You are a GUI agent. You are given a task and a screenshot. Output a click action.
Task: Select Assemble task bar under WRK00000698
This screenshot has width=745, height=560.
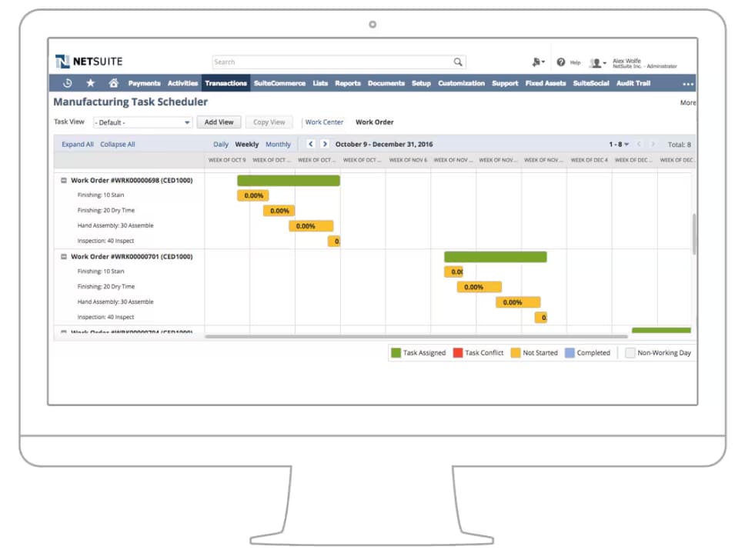(x=311, y=226)
